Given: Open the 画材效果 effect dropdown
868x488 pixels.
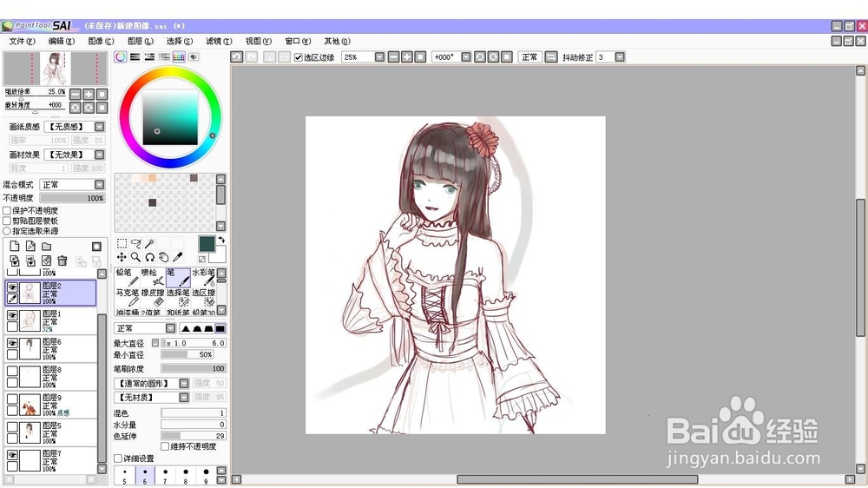Looking at the screenshot, I should point(100,155).
